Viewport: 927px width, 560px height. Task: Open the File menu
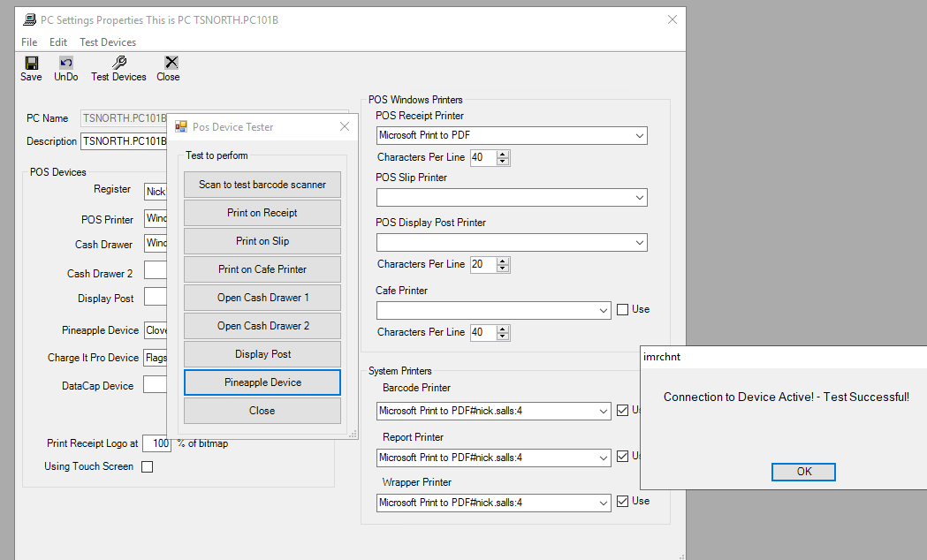coord(29,42)
